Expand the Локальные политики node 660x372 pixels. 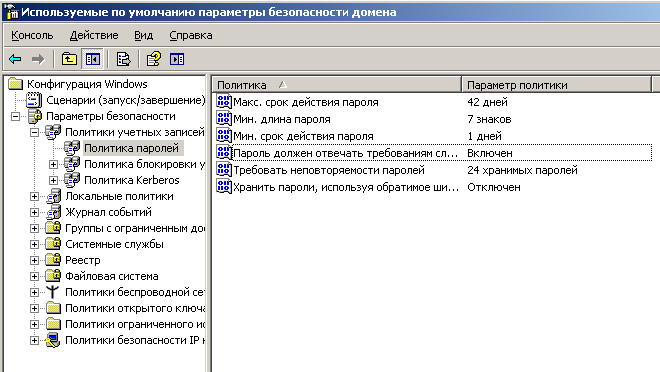click(35, 196)
